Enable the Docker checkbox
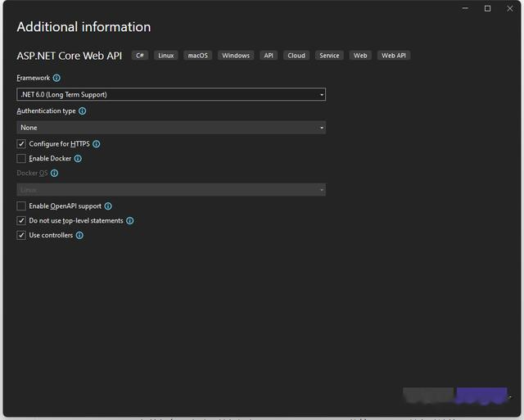The image size is (524, 420). 21,158
